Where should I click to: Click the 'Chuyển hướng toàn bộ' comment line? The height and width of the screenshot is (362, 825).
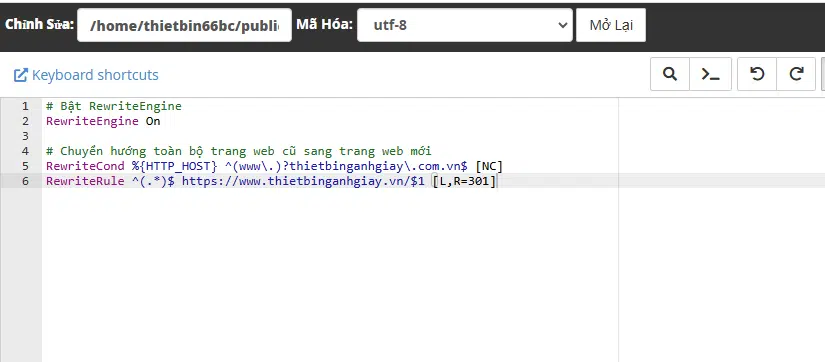point(238,151)
